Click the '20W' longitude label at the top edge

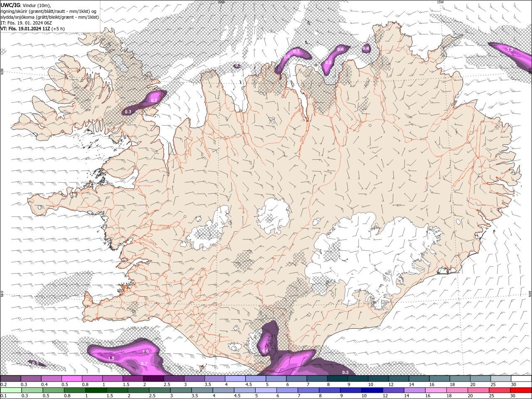pos(221,2)
